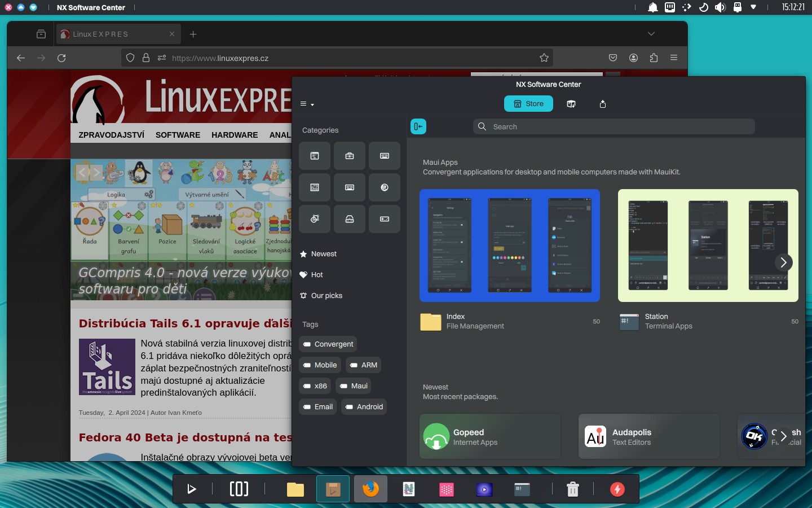Open the launcher arrow in the dock
Screen dimensions: 812x508
click(x=192, y=489)
